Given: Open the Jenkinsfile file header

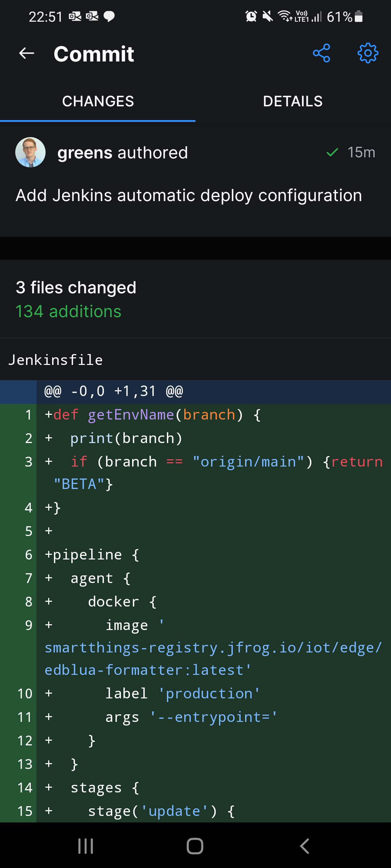Looking at the screenshot, I should [x=56, y=360].
